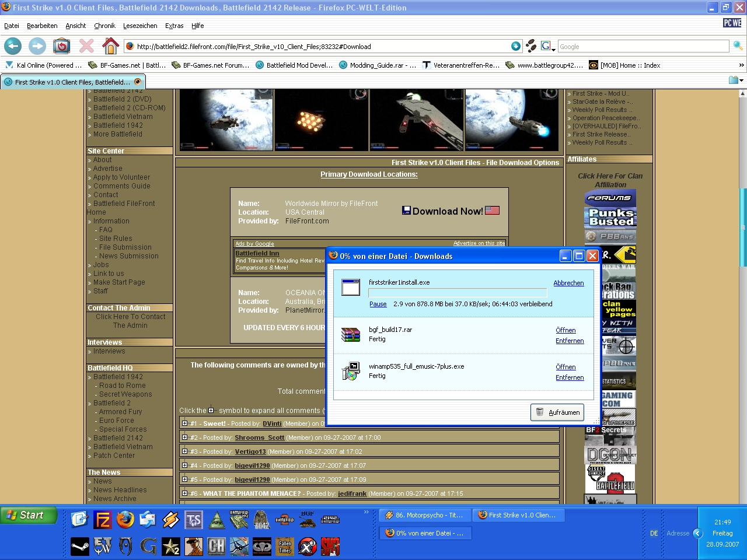
Task: Open the Datei menu
Action: pos(12,26)
